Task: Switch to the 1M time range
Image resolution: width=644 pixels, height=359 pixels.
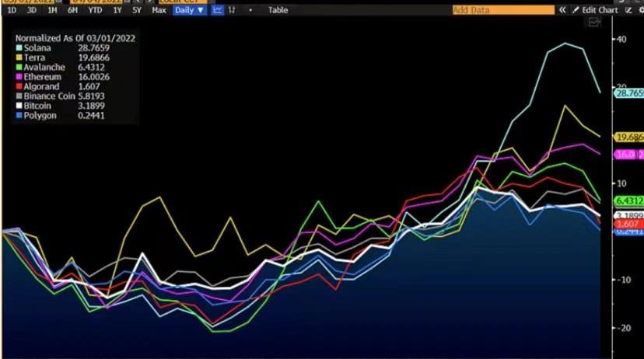Action: pyautogui.click(x=52, y=10)
